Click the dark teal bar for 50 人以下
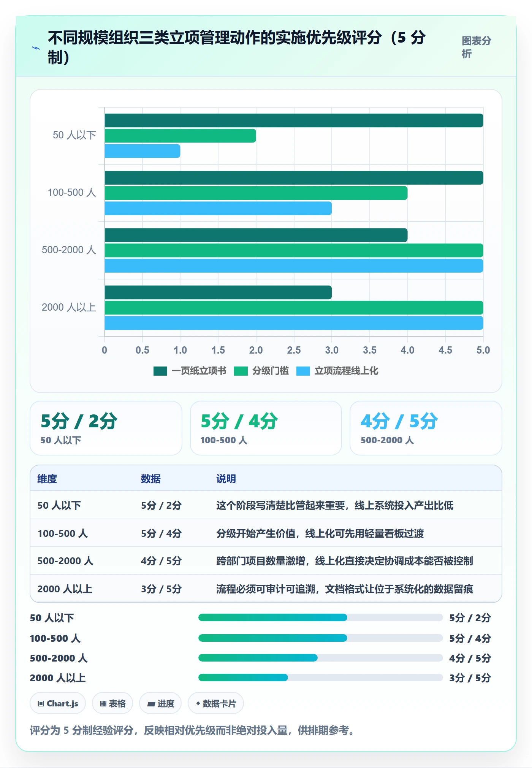The image size is (532, 768). [294, 121]
